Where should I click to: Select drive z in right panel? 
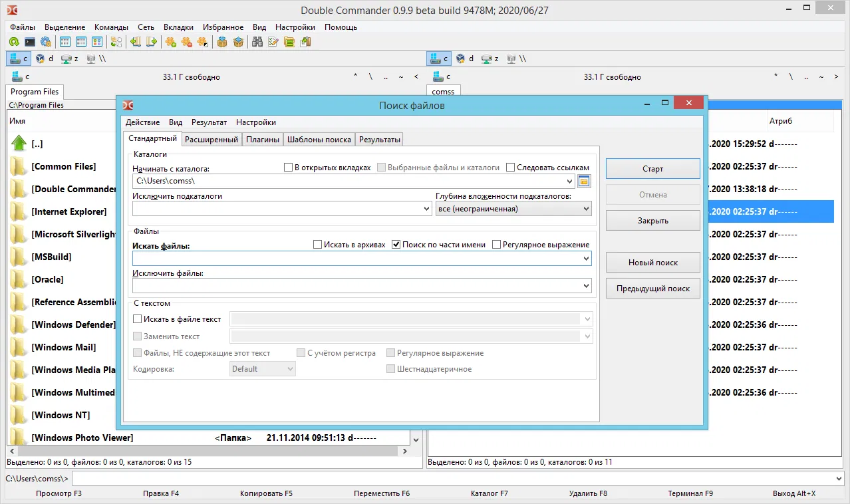tap(490, 59)
